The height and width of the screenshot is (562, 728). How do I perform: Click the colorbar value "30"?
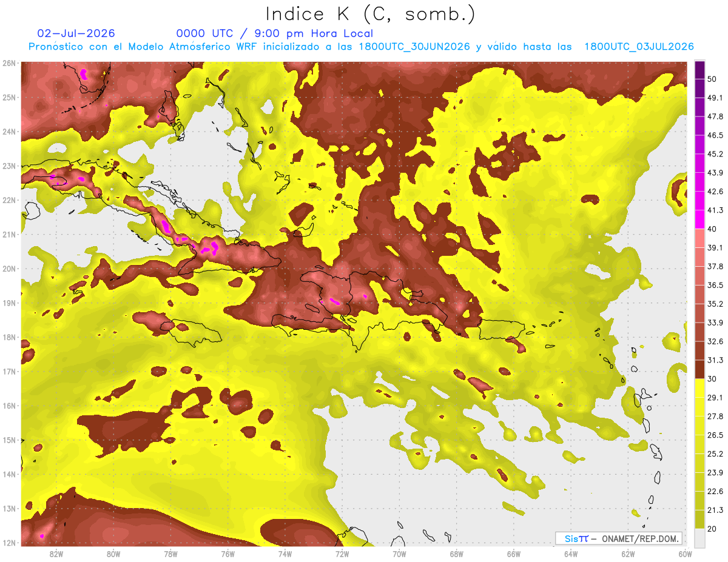click(713, 379)
